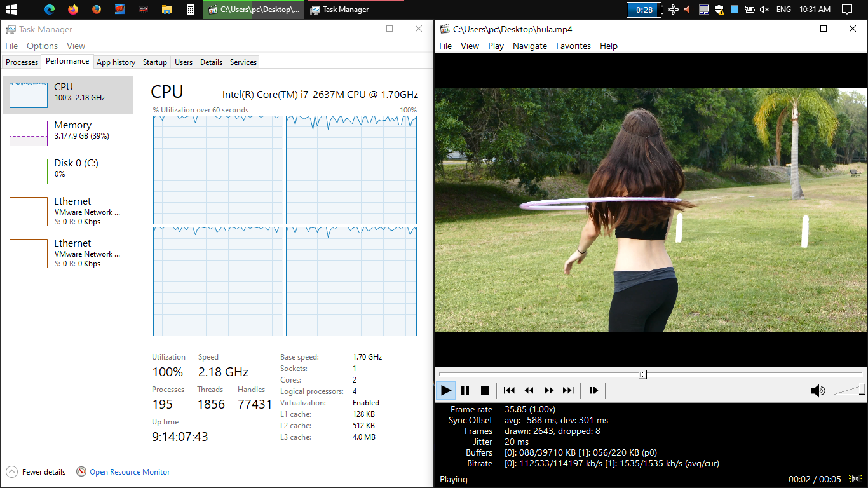Click the airplane mode tray icon
This screenshot has width=868, height=488.
pyautogui.click(x=674, y=10)
